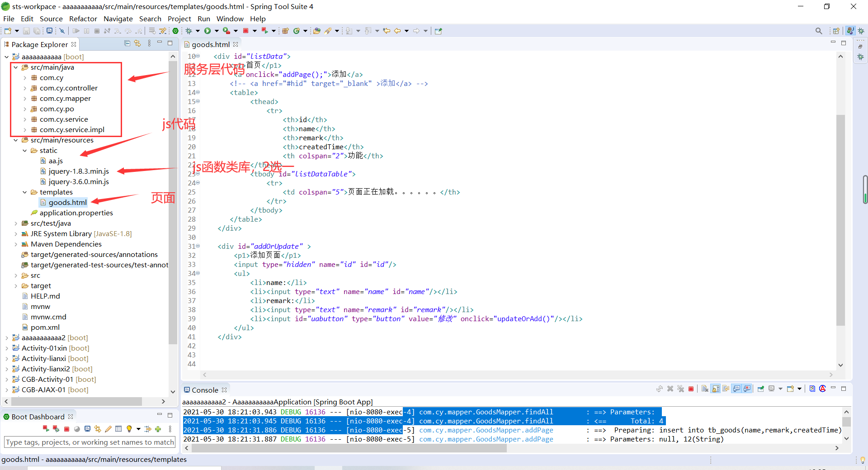Select the goods.html editor tab

point(211,44)
